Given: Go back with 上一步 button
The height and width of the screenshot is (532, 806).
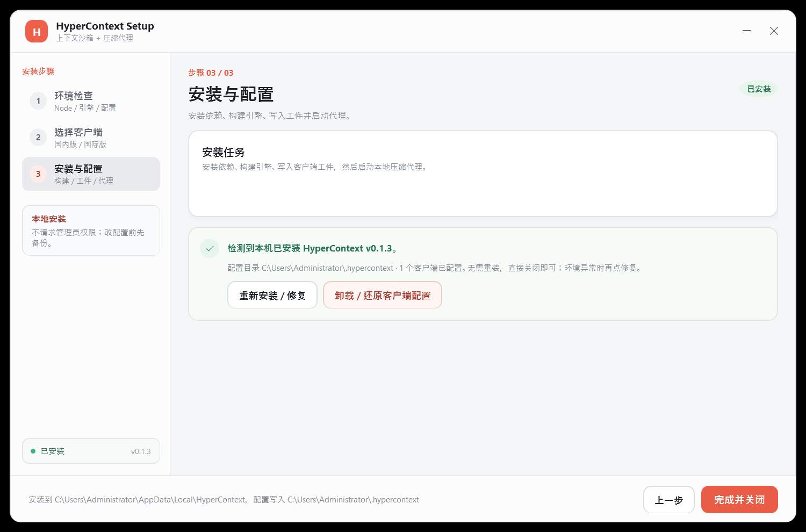Looking at the screenshot, I should tap(669, 500).
